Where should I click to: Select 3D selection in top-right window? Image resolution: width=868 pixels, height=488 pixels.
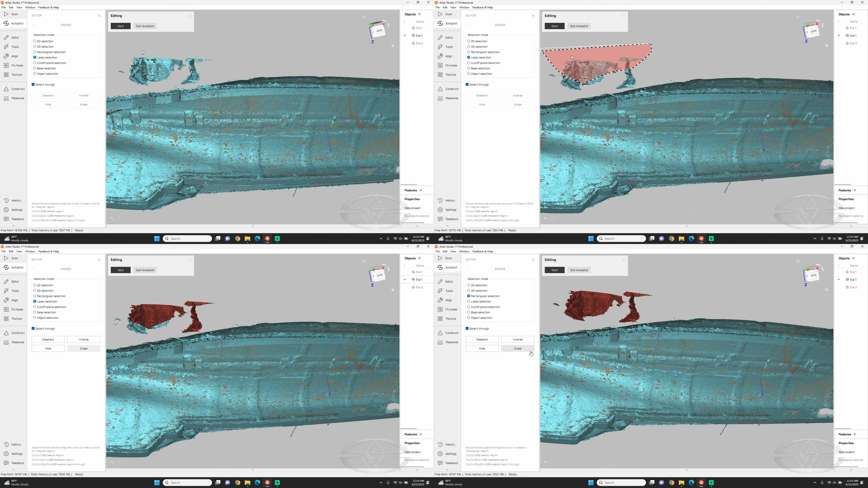tap(477, 47)
